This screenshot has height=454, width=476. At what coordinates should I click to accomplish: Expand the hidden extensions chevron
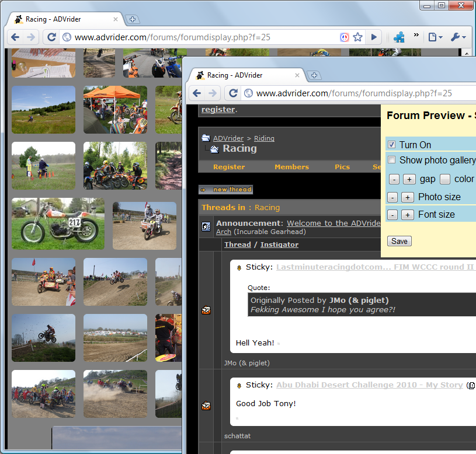tap(416, 35)
